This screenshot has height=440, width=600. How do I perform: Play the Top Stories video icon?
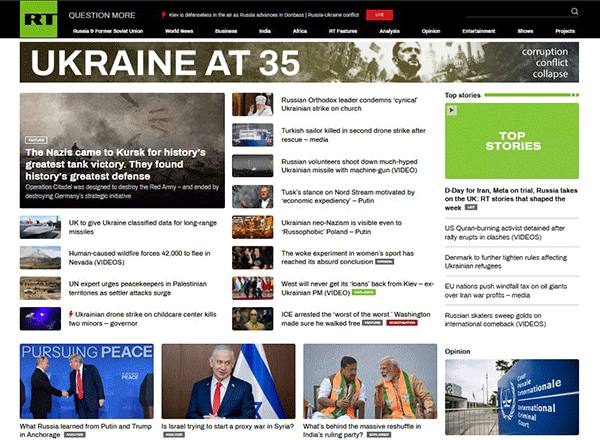[452, 110]
